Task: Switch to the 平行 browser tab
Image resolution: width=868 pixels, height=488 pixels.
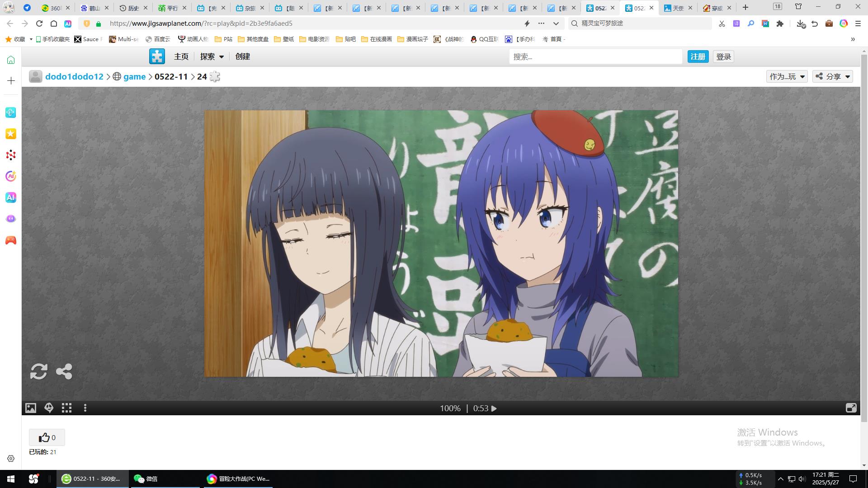Action: click(x=172, y=8)
